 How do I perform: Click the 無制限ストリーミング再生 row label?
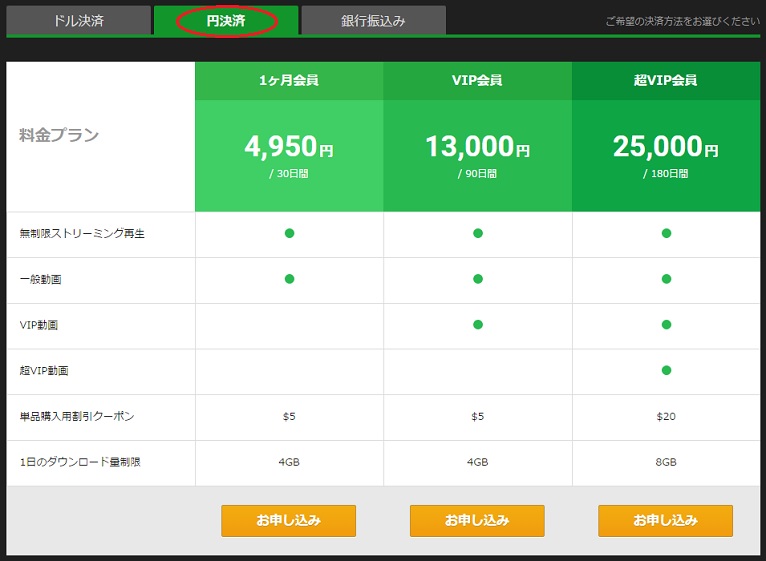coord(82,234)
